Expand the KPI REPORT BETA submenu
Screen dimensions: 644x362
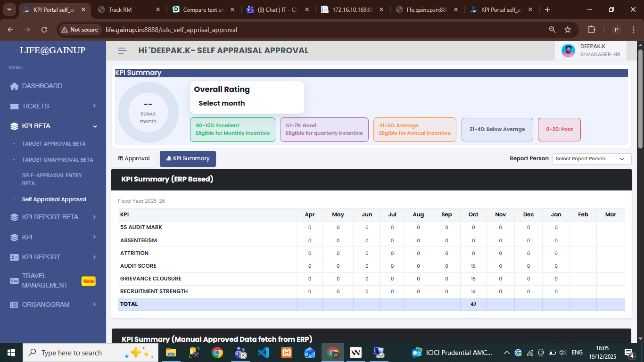pos(95,217)
